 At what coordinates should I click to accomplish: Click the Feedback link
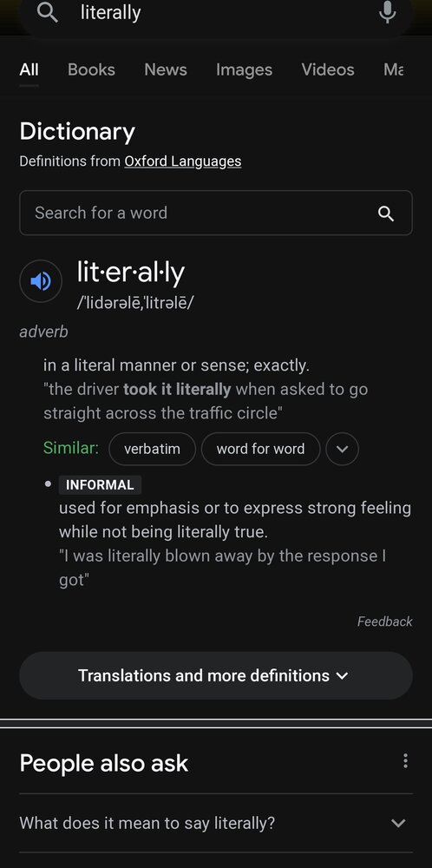point(384,621)
